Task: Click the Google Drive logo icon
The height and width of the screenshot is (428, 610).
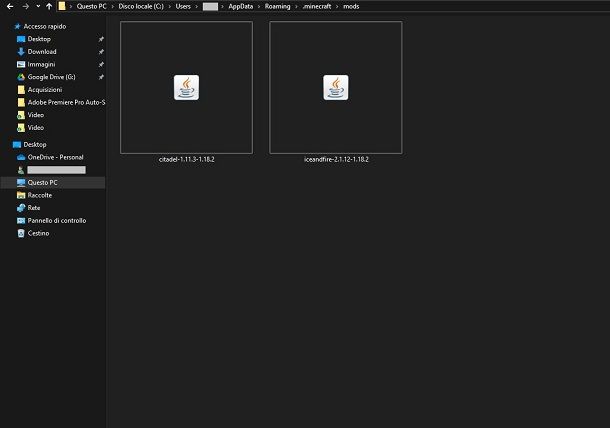Action: pos(21,77)
